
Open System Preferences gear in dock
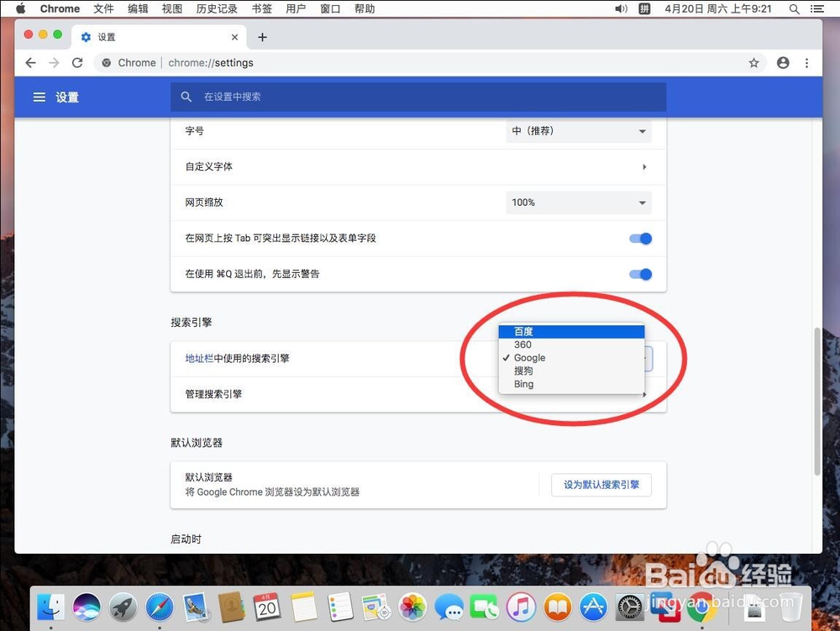[x=629, y=607]
